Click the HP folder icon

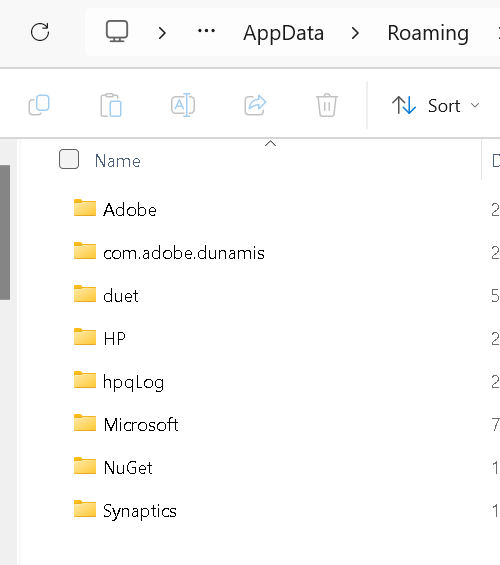[85, 337]
